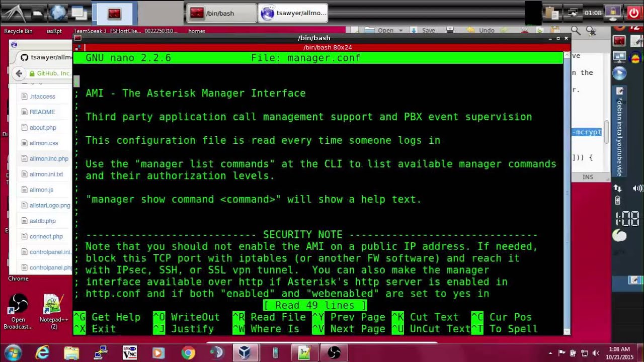This screenshot has height=362, width=644.
Task: Open the OBS icon on taskbar
Action: coord(334,353)
